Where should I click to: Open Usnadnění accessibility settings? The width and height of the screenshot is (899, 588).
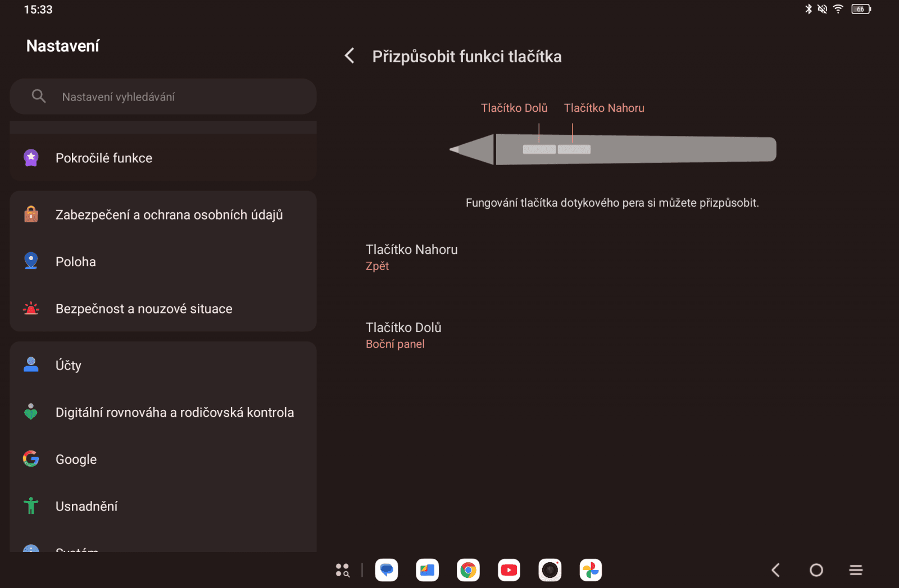coord(87,505)
